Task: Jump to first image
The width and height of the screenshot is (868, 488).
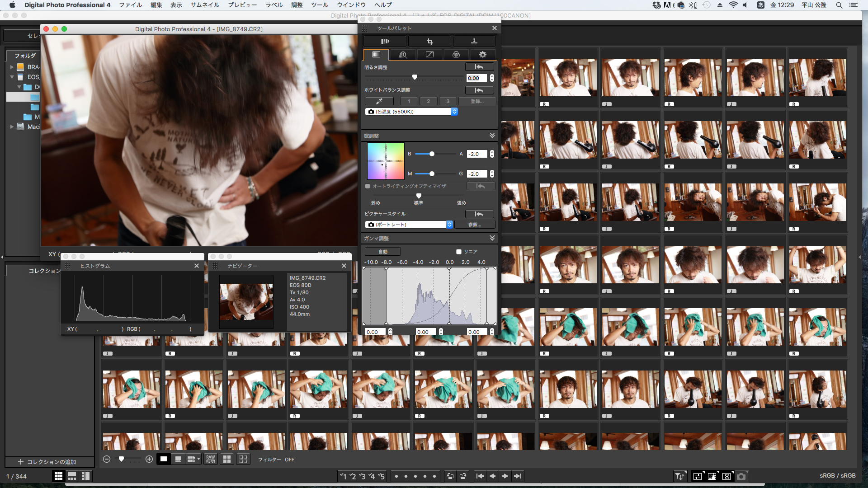Action: point(480,476)
